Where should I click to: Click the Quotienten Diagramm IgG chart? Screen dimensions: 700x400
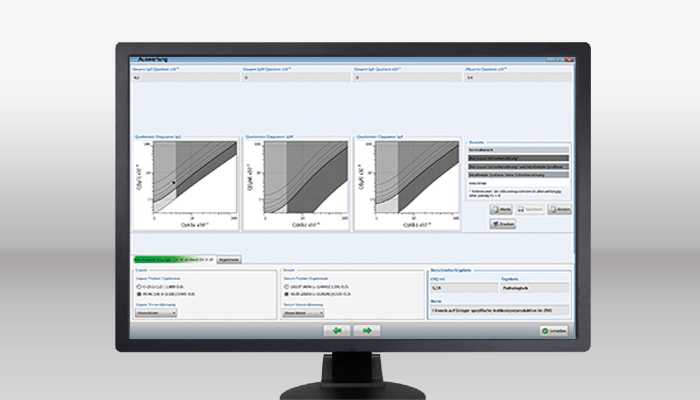tap(185, 180)
